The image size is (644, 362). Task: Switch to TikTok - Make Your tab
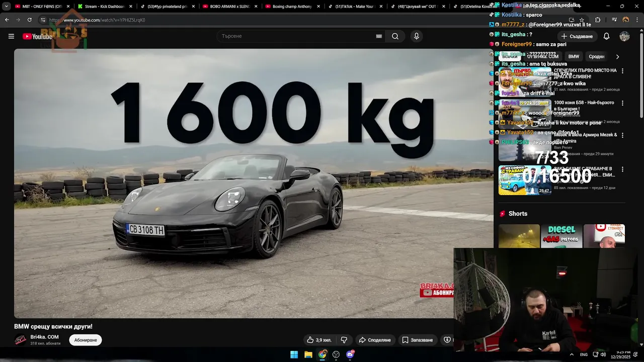[x=354, y=7]
